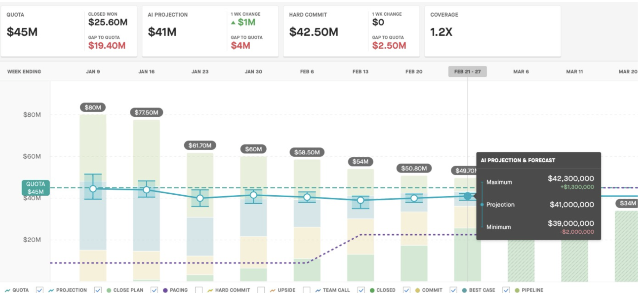Click the light green Pipeline legend dot

tap(517, 290)
